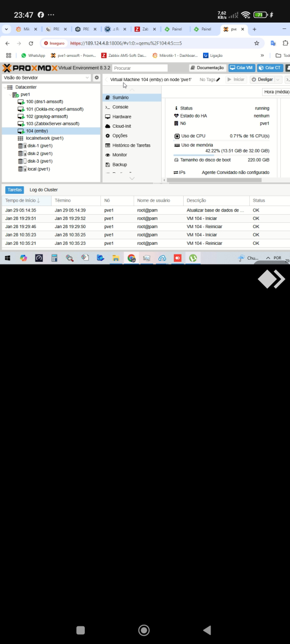The height and width of the screenshot is (644, 290).
Task: Select VM 101 (Ookla-mc-nperf-amssoft)
Action: 51,109
